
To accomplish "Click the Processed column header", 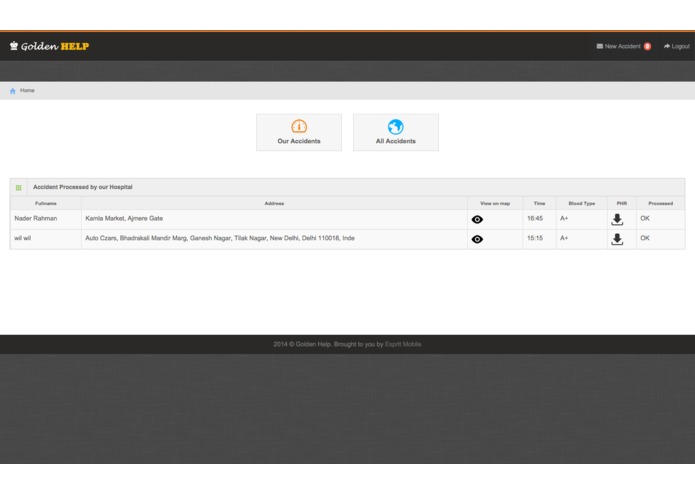I will tap(660, 203).
